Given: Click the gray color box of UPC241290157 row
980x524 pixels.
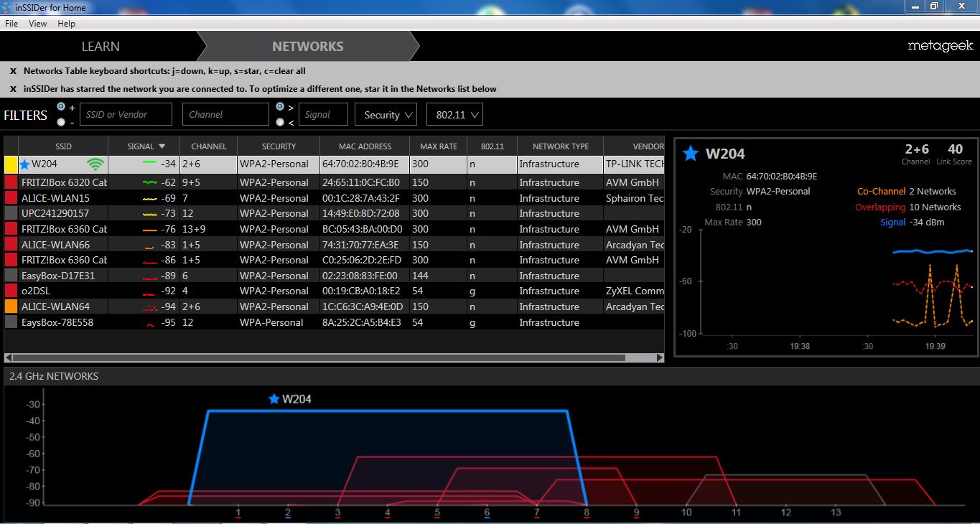Looking at the screenshot, I should pos(11,213).
